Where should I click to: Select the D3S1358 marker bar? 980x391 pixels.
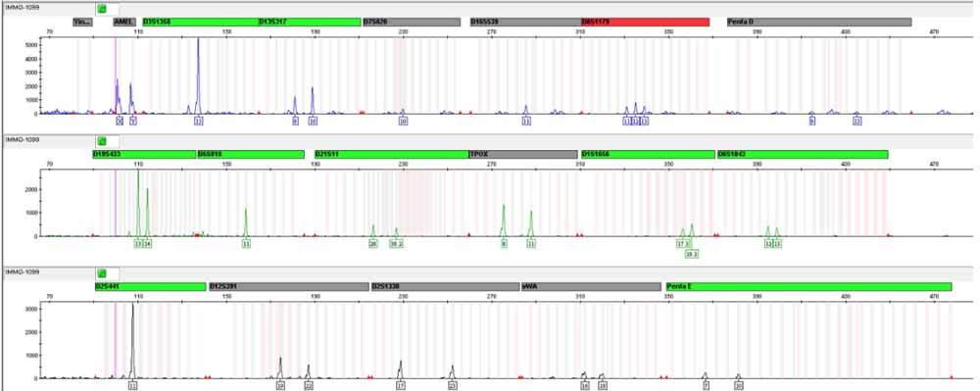(x=201, y=22)
